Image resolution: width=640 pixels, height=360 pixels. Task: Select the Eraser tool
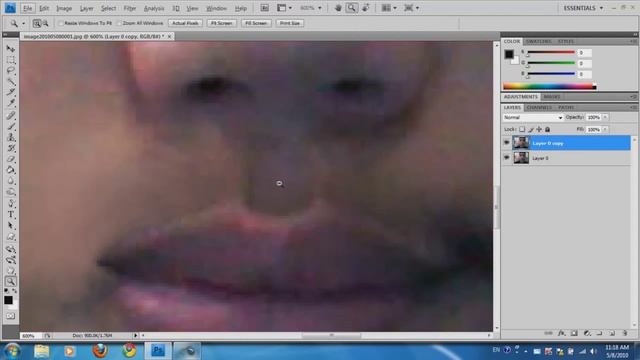pyautogui.click(x=11, y=160)
